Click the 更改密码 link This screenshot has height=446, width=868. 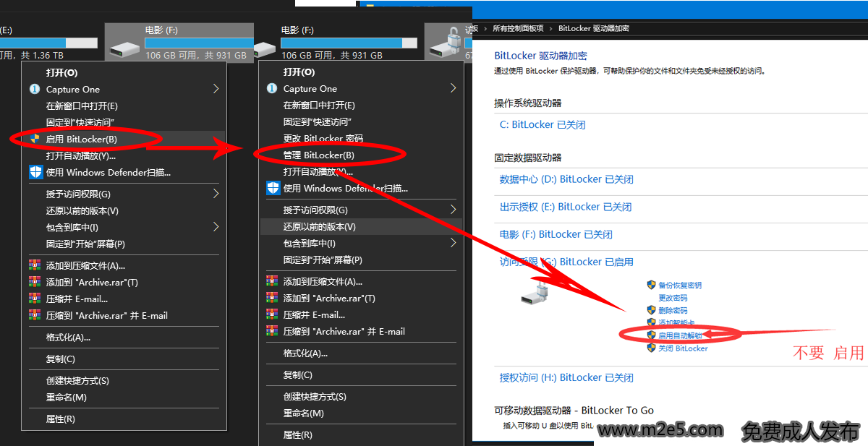(673, 298)
